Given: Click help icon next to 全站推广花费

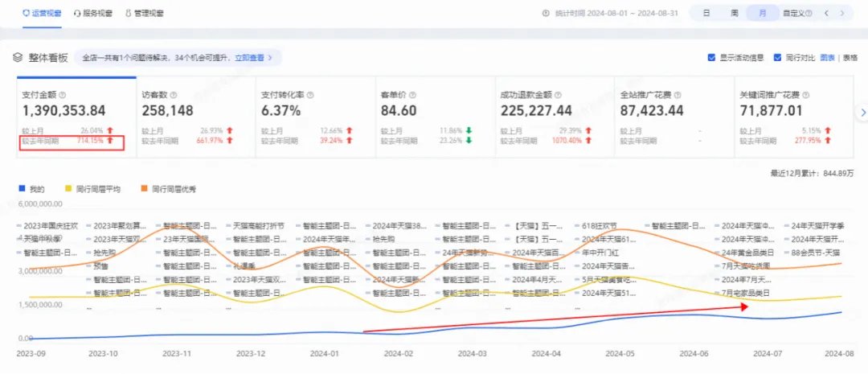Looking at the screenshot, I should 678,95.
